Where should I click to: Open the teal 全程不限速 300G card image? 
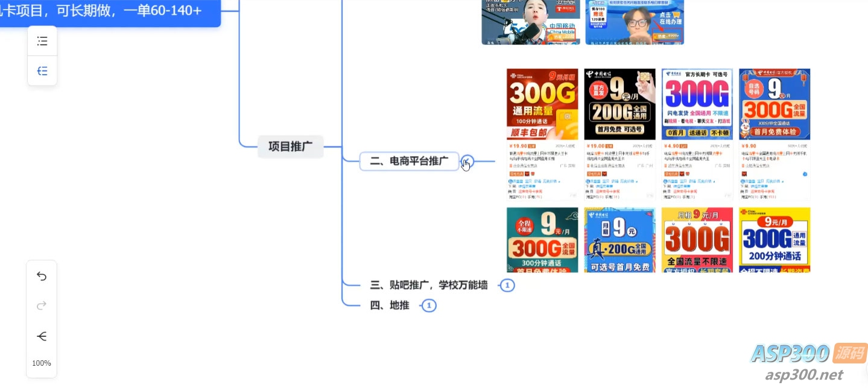pyautogui.click(x=542, y=240)
